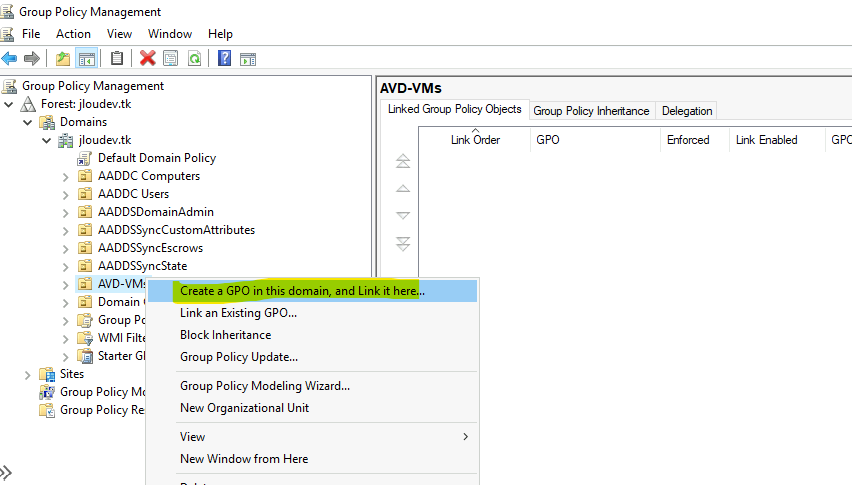Click the red Delete X icon
This screenshot has height=485, width=852.
(x=148, y=58)
